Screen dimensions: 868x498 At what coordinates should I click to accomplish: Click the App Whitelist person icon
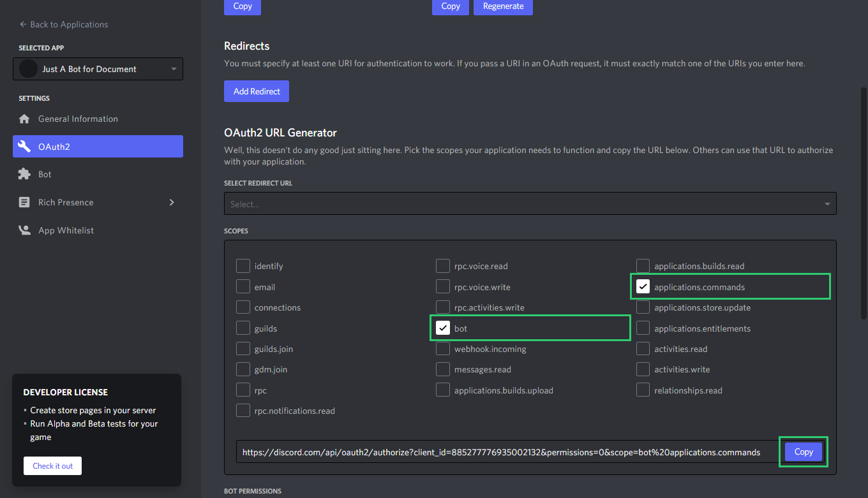point(24,230)
